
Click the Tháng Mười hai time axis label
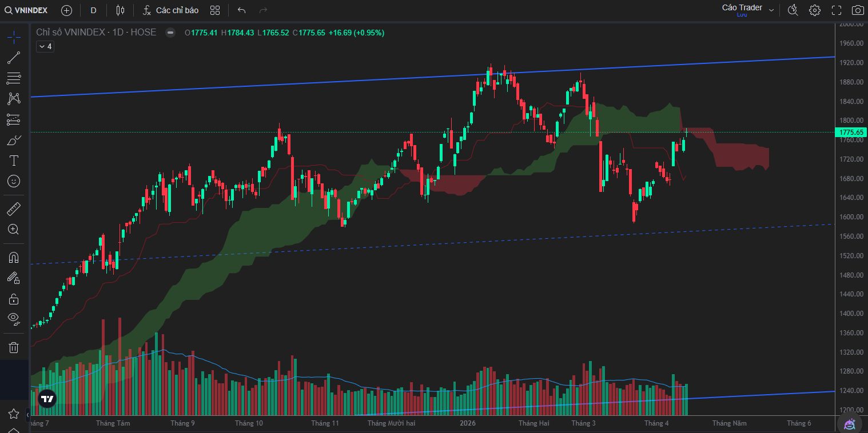click(392, 423)
